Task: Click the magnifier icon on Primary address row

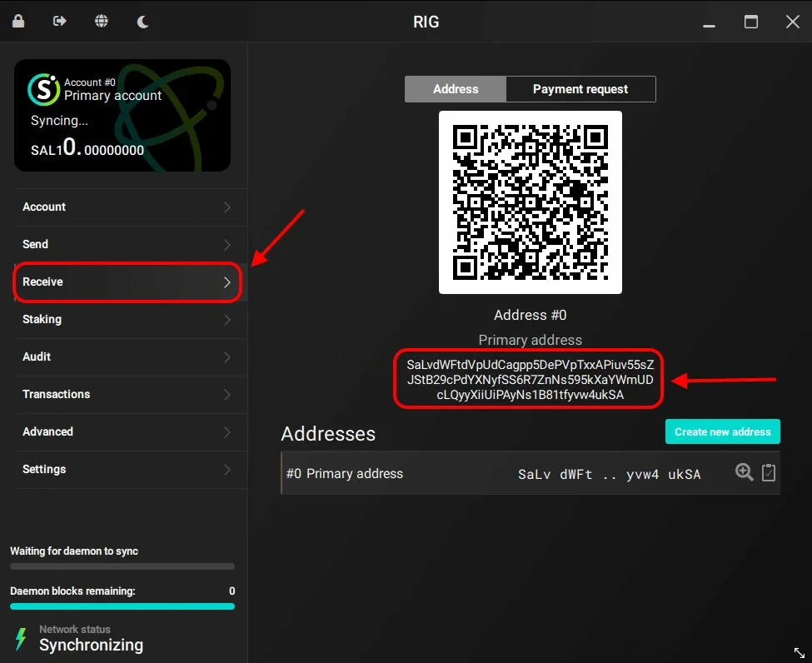Action: [744, 472]
